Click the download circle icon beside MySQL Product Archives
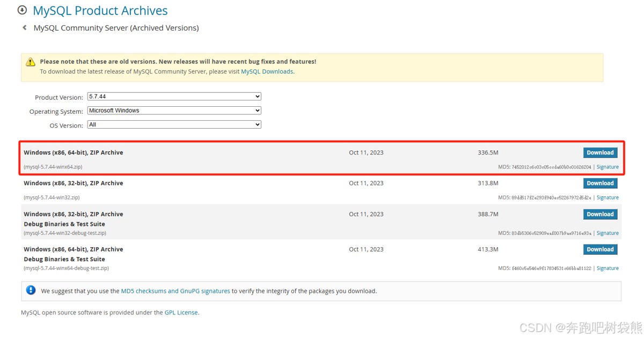 22,10
